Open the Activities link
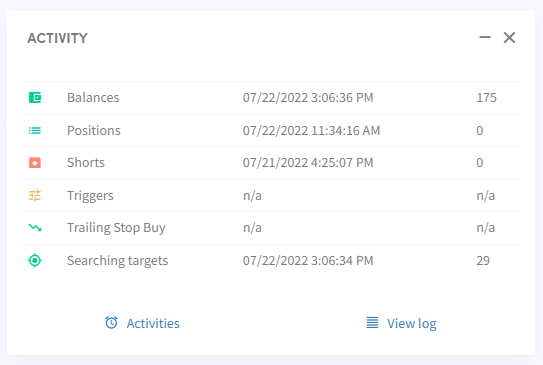This screenshot has height=365, width=543. pyautogui.click(x=153, y=323)
